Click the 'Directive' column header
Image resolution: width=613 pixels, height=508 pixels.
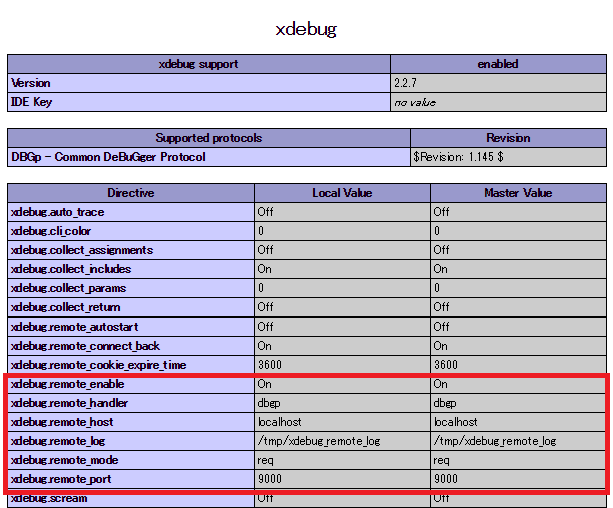131,193
